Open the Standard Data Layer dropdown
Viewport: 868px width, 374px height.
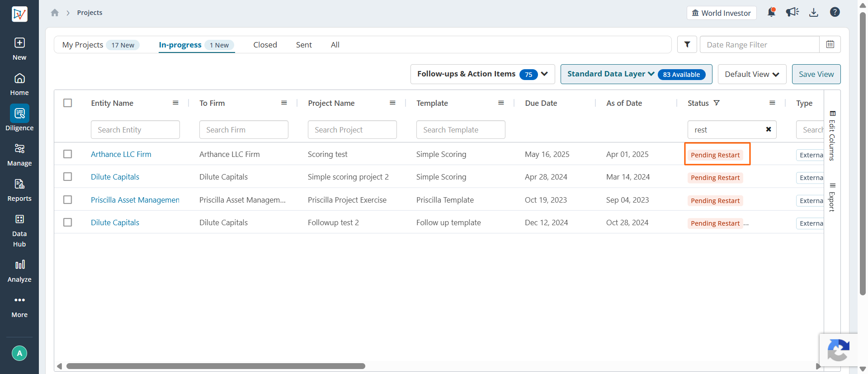636,74
